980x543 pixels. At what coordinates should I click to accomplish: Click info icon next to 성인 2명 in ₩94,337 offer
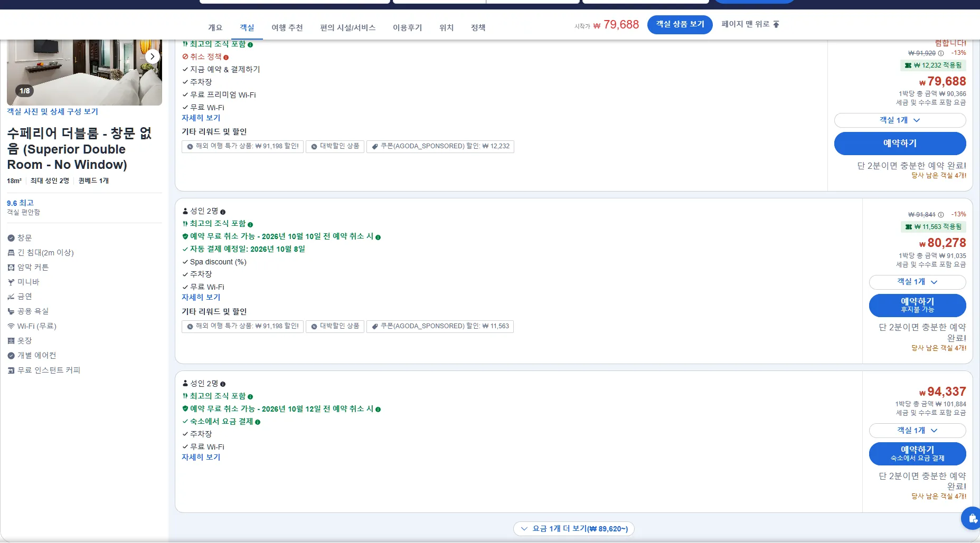[223, 384]
